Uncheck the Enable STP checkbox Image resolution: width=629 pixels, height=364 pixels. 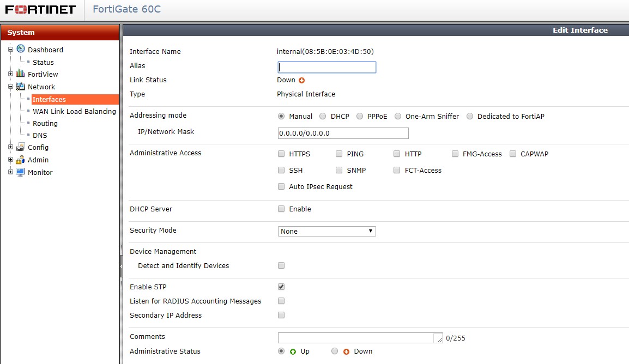tap(281, 287)
